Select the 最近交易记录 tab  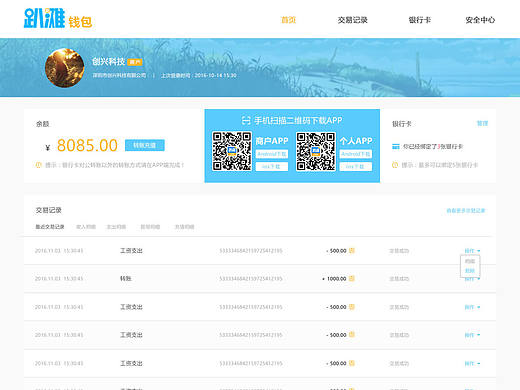(50, 227)
